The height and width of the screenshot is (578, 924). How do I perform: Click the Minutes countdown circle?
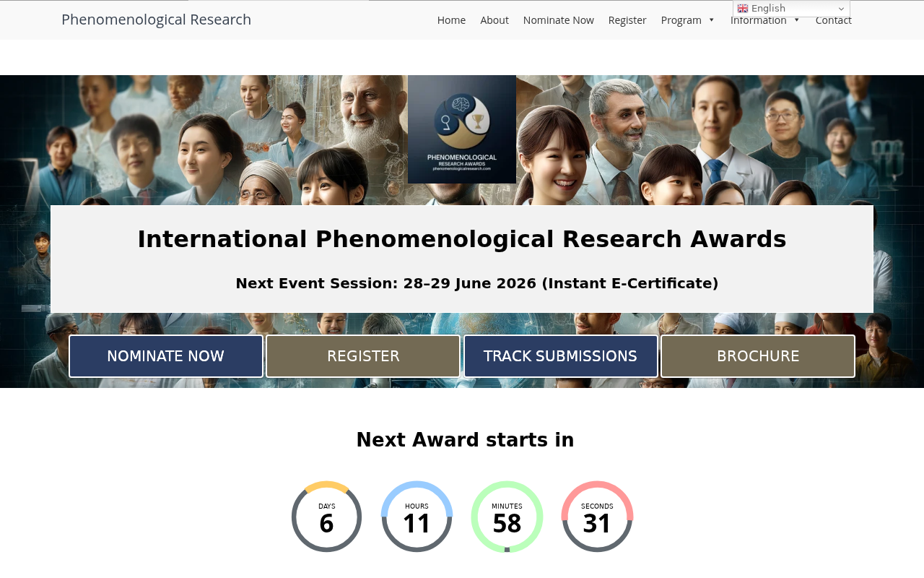(507, 517)
